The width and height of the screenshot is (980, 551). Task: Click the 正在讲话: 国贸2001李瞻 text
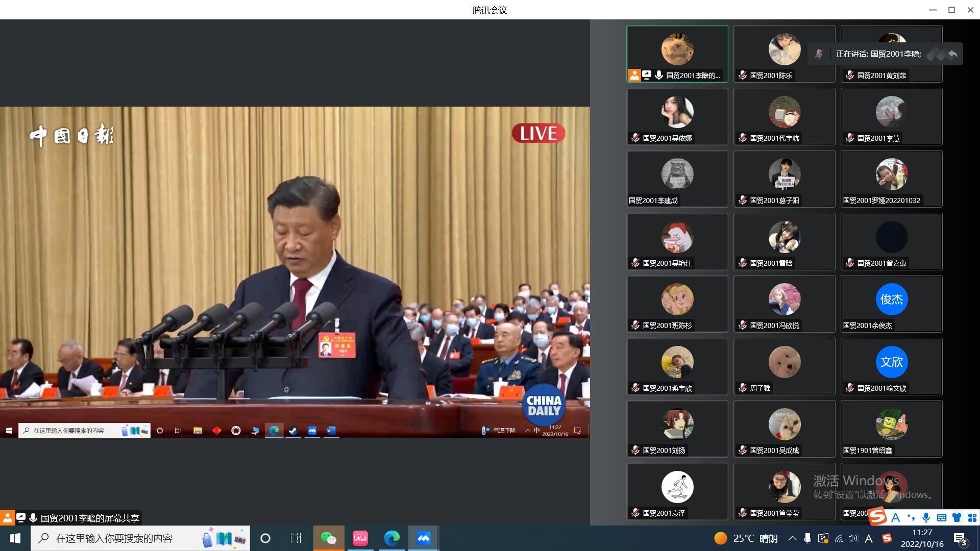pos(878,54)
